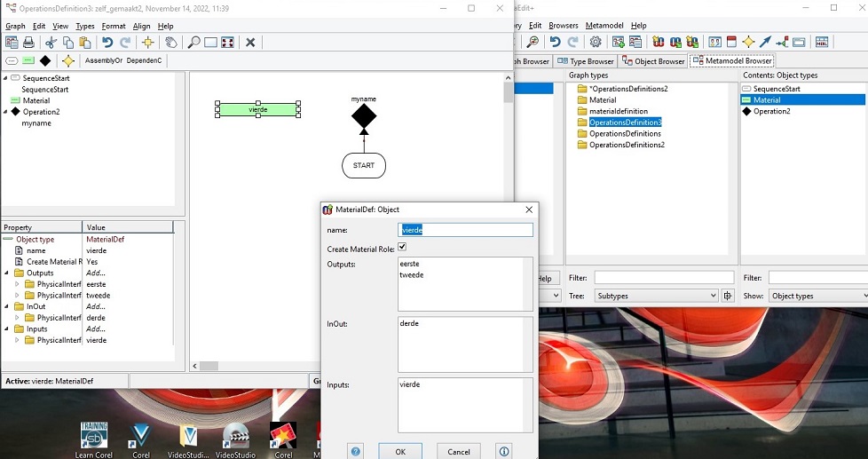Collapse the Outputs property folder
This screenshot has width=868, height=459.
click(7, 273)
